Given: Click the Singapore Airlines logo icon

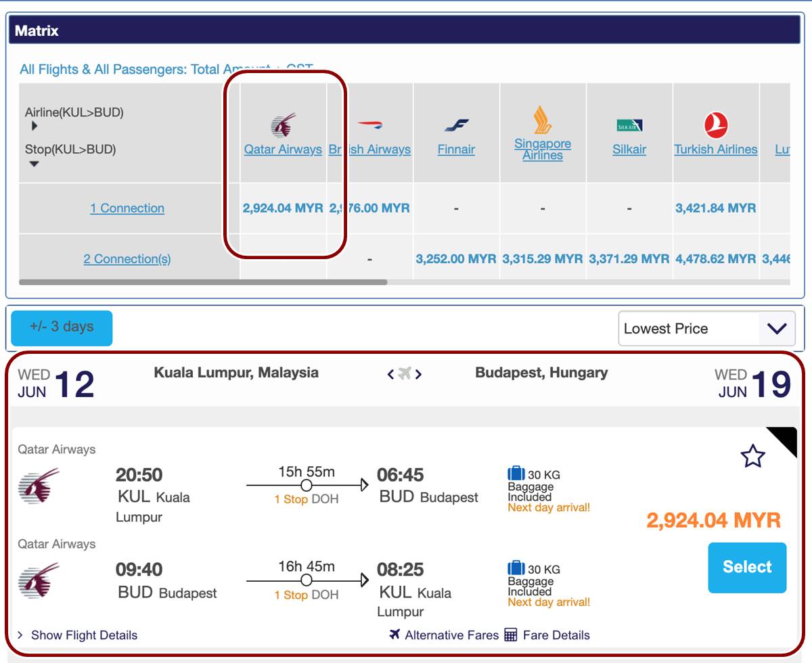Looking at the screenshot, I should click(543, 120).
